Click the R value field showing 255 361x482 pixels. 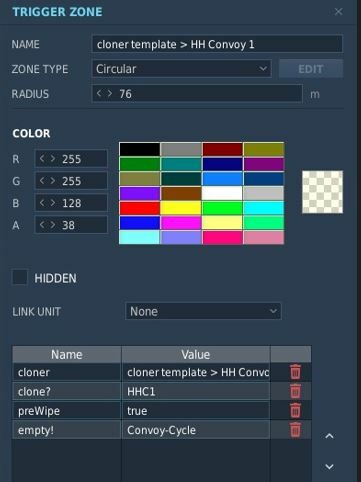click(x=71, y=159)
